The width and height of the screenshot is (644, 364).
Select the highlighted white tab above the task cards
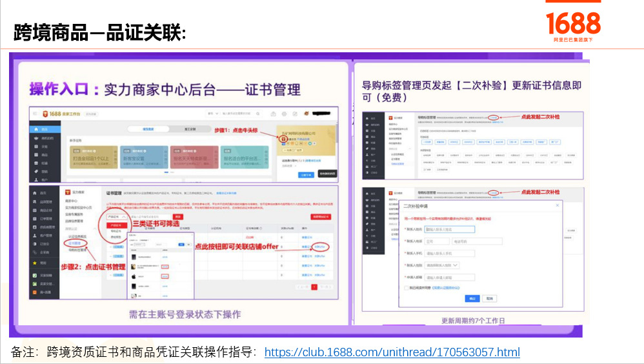click(x=148, y=129)
